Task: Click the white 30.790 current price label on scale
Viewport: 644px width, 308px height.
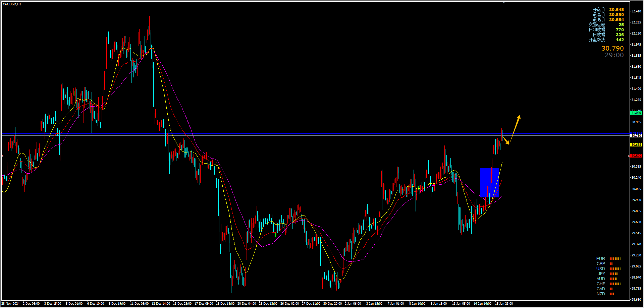Action: (x=636, y=136)
